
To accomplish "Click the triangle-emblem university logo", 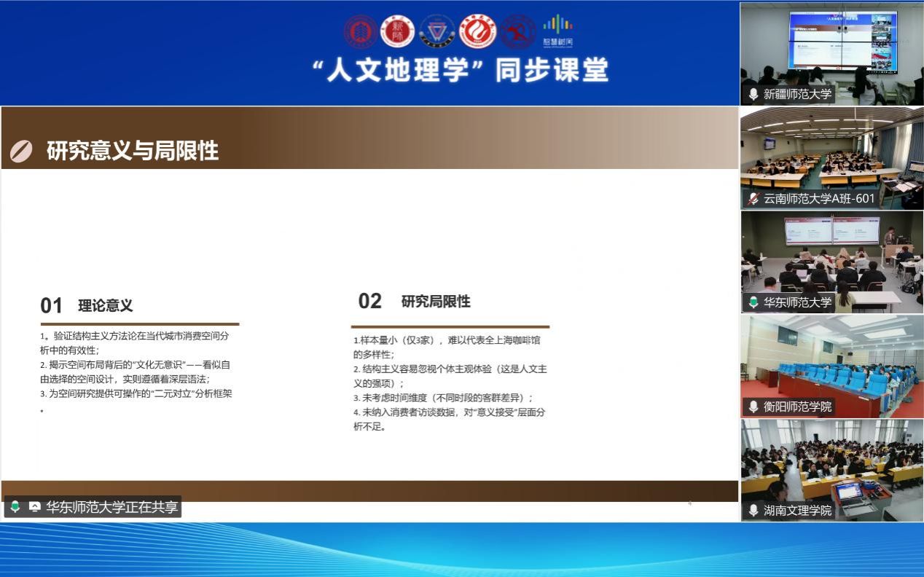I will pos(437,31).
